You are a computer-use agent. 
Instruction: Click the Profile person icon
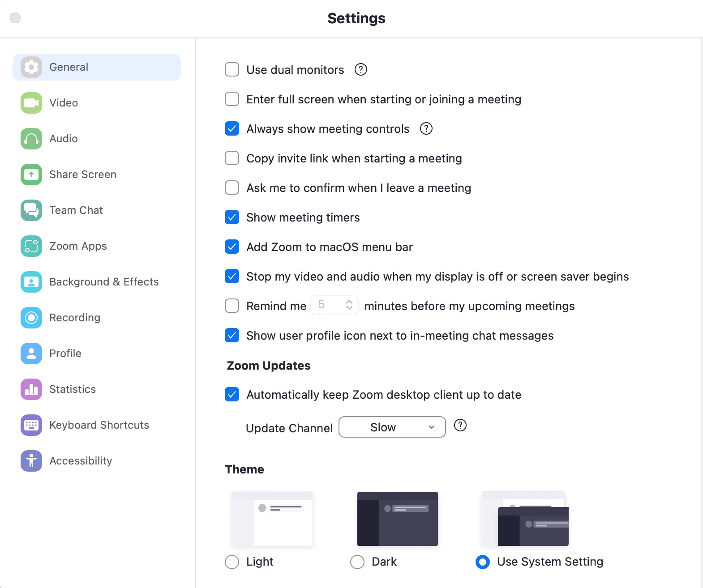(31, 354)
